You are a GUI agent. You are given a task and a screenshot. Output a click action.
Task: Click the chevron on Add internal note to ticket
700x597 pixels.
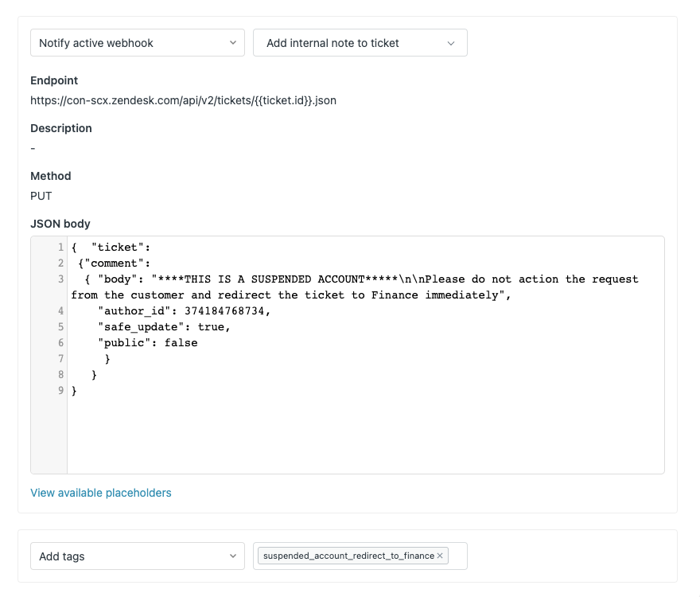(x=452, y=42)
